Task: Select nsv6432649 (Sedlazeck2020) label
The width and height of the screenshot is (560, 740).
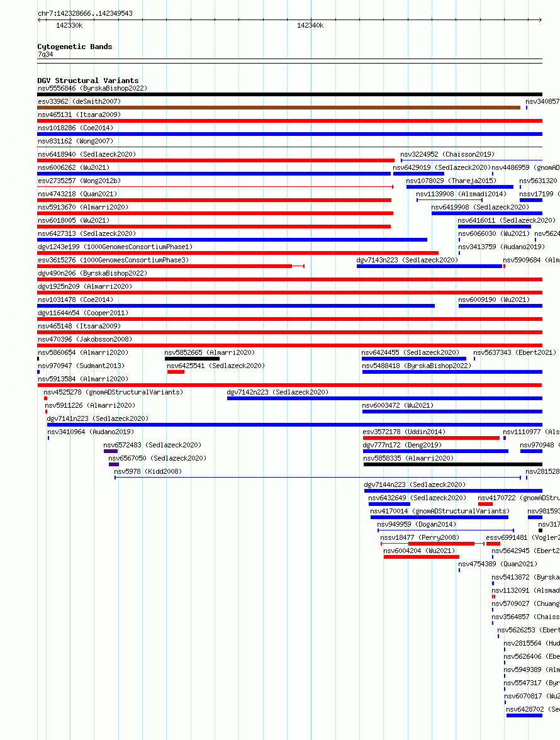Action: click(x=417, y=498)
